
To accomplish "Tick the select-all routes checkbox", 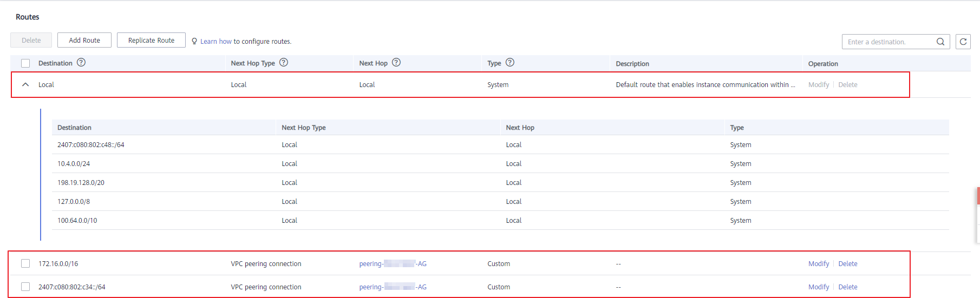I will [25, 63].
